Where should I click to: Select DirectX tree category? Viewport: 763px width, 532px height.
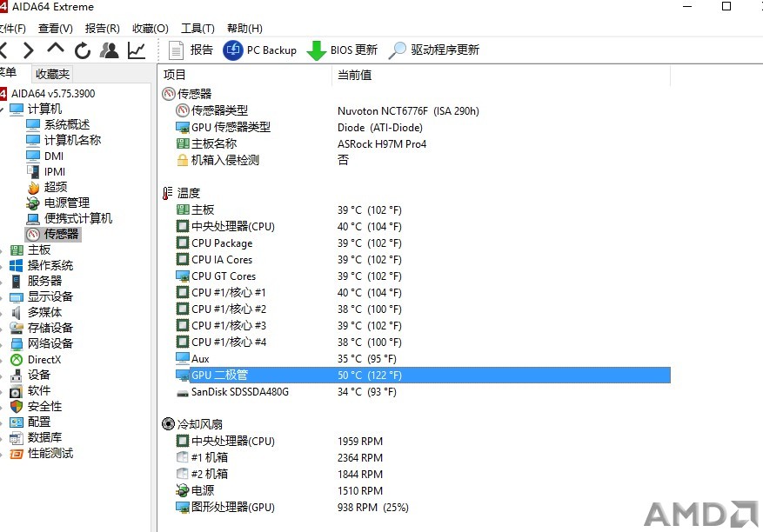(x=36, y=359)
